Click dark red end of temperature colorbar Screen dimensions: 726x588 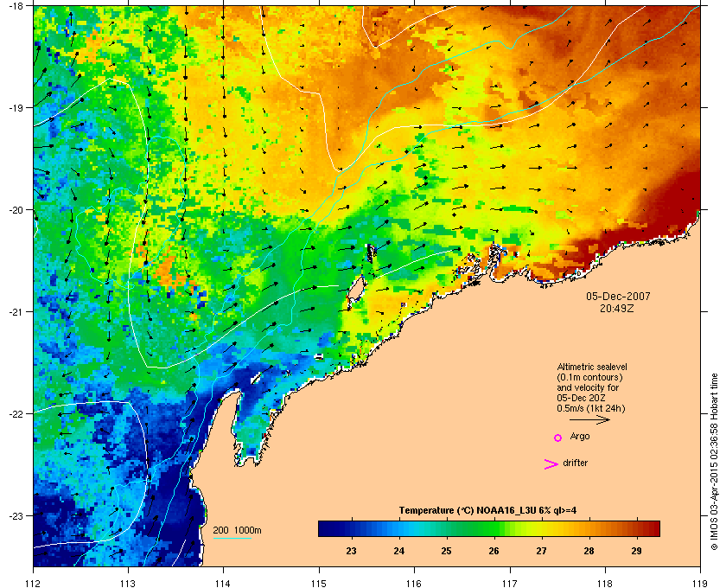tap(653, 528)
